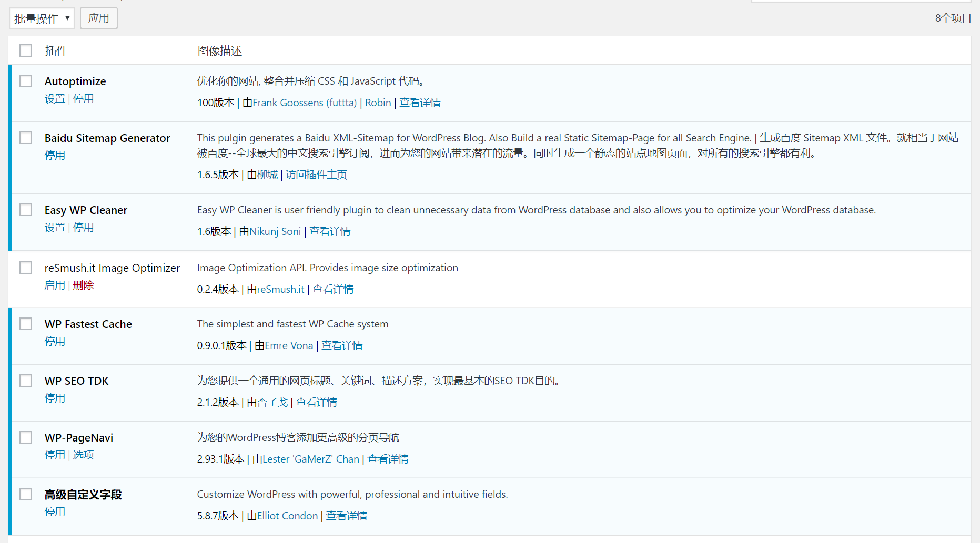980x543 pixels.
Task: Click the Easy WP Cleaner plugin name
Action: (x=86, y=210)
